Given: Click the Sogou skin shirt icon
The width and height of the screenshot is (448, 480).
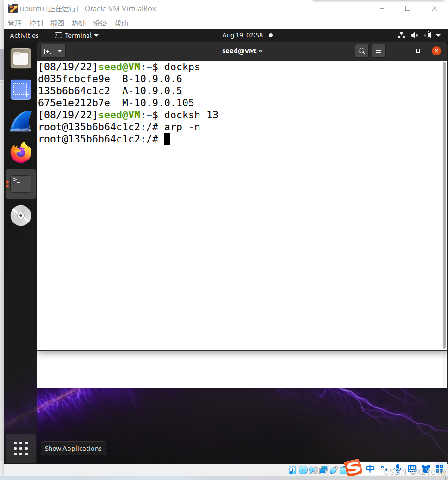Looking at the screenshot, I should click(x=426, y=469).
